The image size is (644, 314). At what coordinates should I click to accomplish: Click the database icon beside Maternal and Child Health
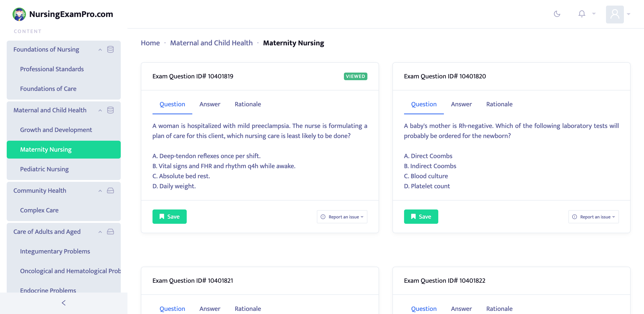tap(110, 110)
